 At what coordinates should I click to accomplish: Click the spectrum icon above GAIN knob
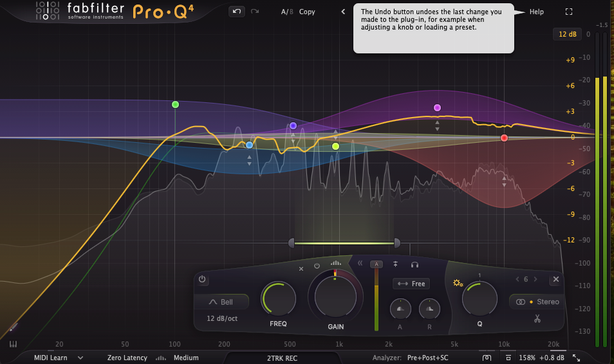[336, 263]
